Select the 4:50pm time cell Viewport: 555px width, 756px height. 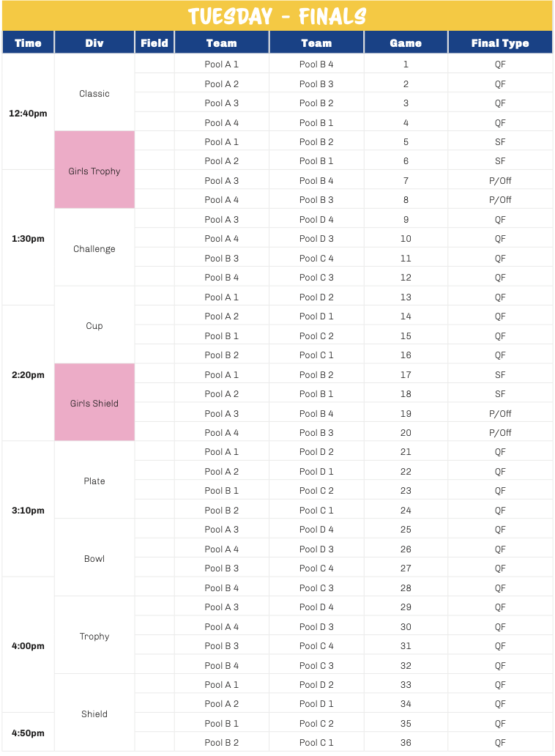(x=28, y=732)
